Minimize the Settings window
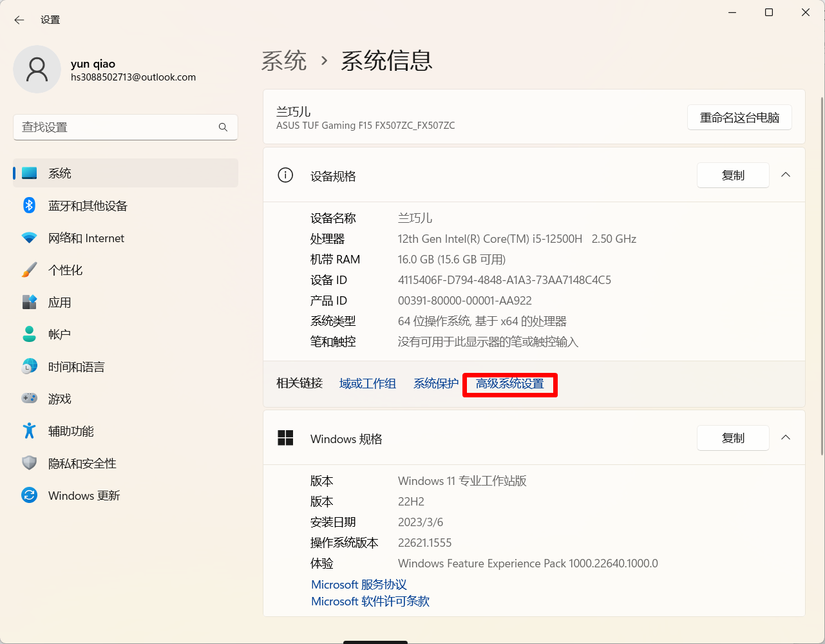 [732, 12]
